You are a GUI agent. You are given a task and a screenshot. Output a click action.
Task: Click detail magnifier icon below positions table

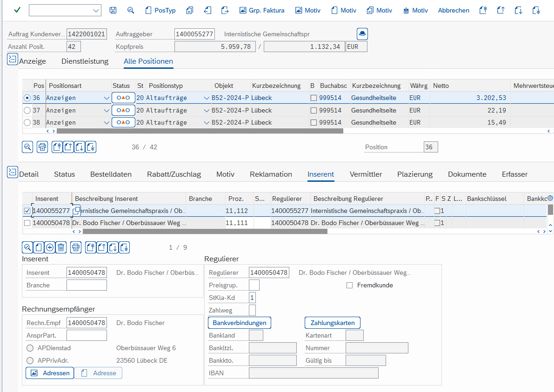[x=27, y=147]
